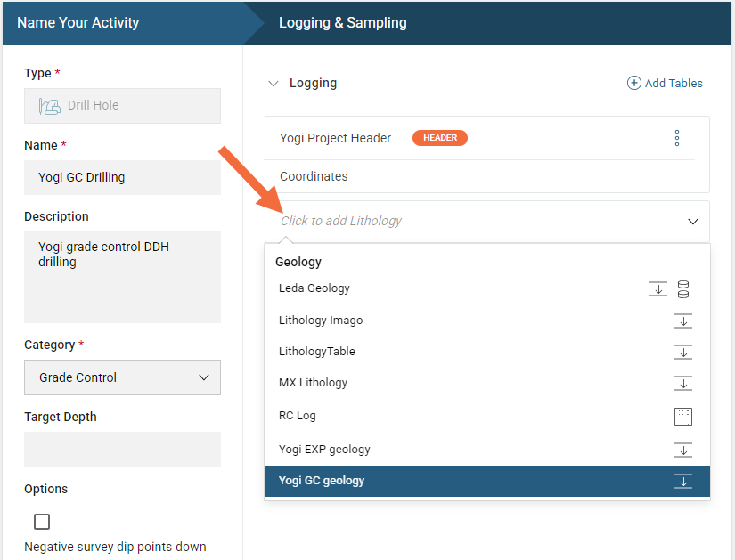Click the interval icon for Yogi EXP geology
The width and height of the screenshot is (735, 560).
[x=683, y=450]
